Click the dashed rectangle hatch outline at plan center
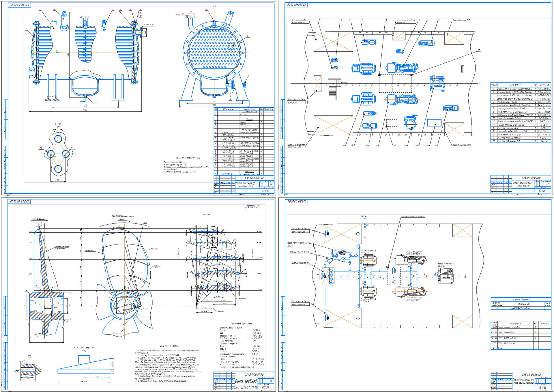Screen dimensions: 554x392 pyautogui.click(x=395, y=83)
